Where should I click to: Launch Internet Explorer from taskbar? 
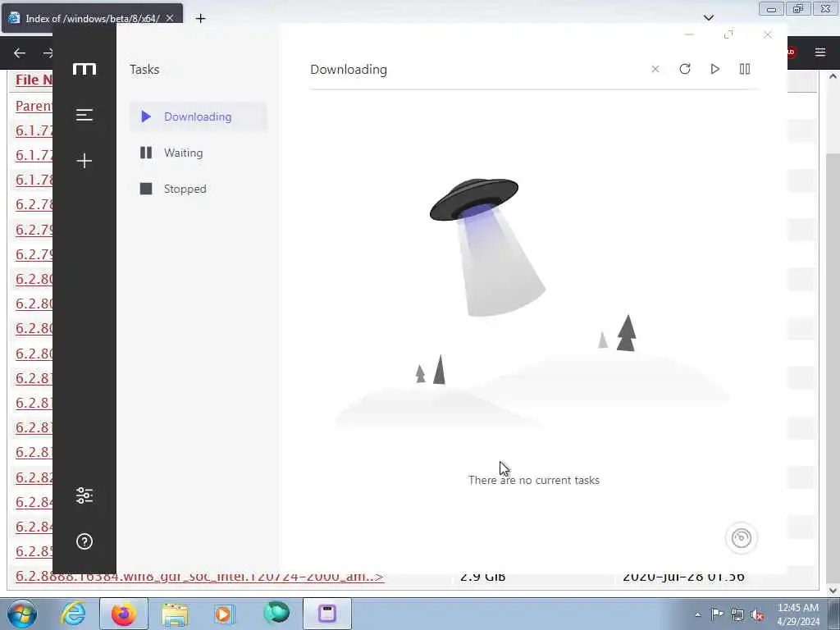tap(73, 614)
